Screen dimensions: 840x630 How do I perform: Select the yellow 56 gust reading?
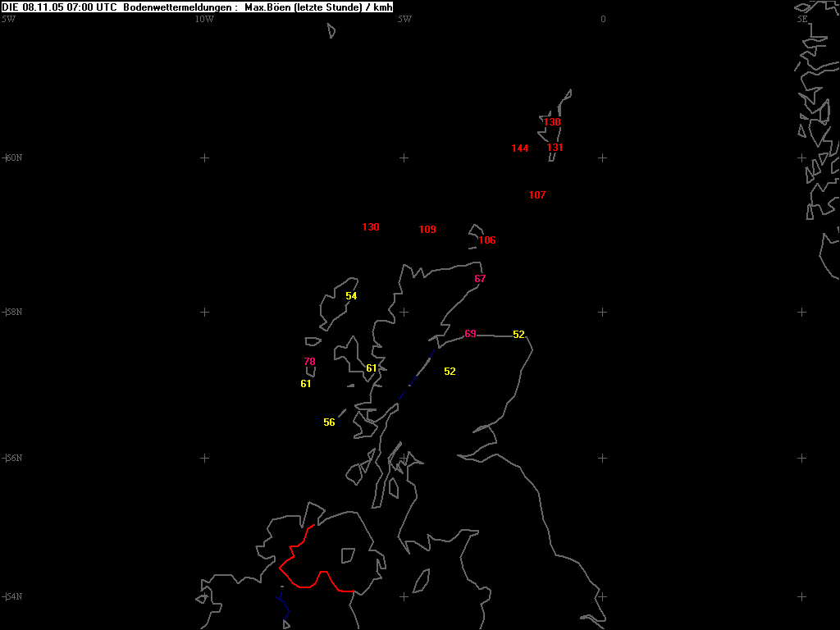[x=329, y=422]
